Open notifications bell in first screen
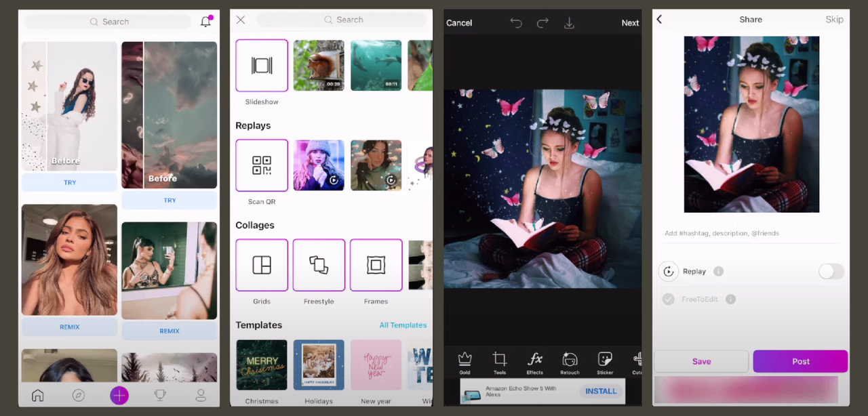This screenshot has height=416, width=868. coord(206,22)
